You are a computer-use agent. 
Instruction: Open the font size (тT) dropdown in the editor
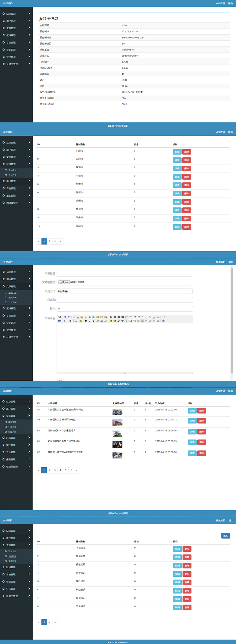pos(70,321)
